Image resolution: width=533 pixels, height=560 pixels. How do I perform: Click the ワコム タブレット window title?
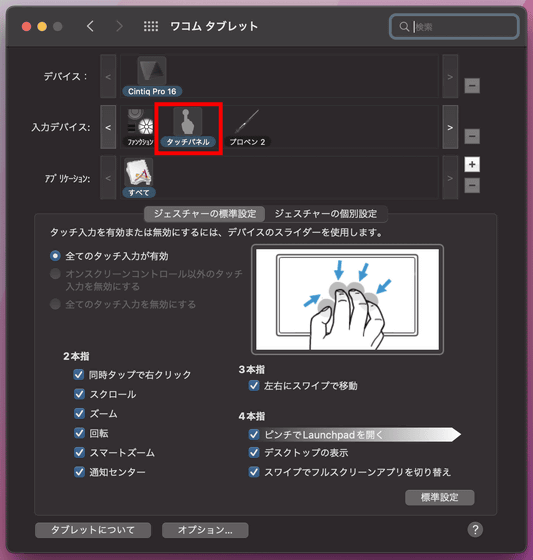click(214, 26)
